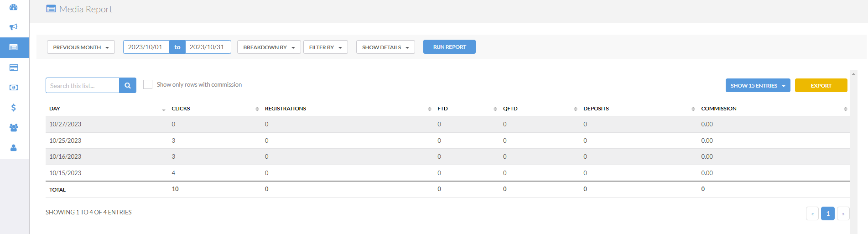Expand the Previous Month dropdown
Image resolution: width=868 pixels, height=234 pixels.
pyautogui.click(x=81, y=47)
